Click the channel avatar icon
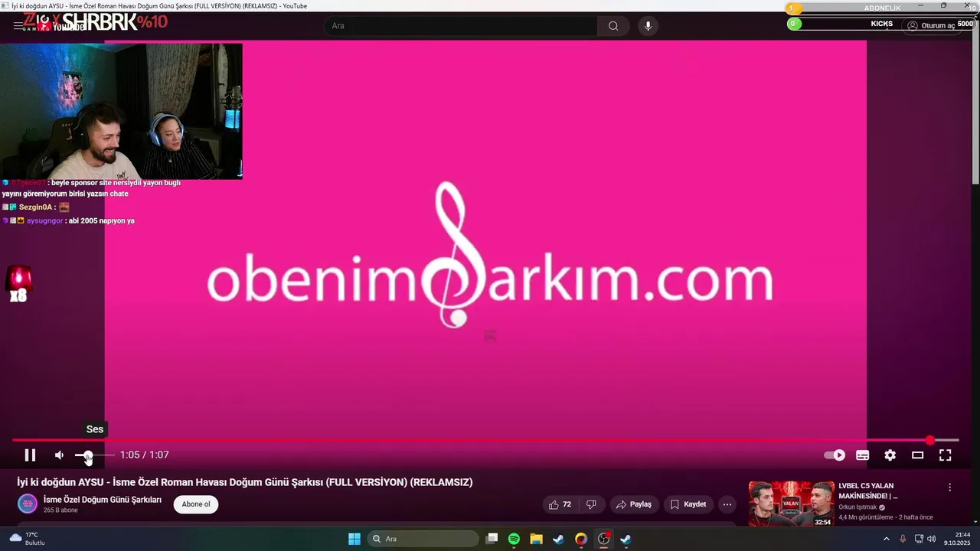Image resolution: width=980 pixels, height=551 pixels. pos(28,504)
